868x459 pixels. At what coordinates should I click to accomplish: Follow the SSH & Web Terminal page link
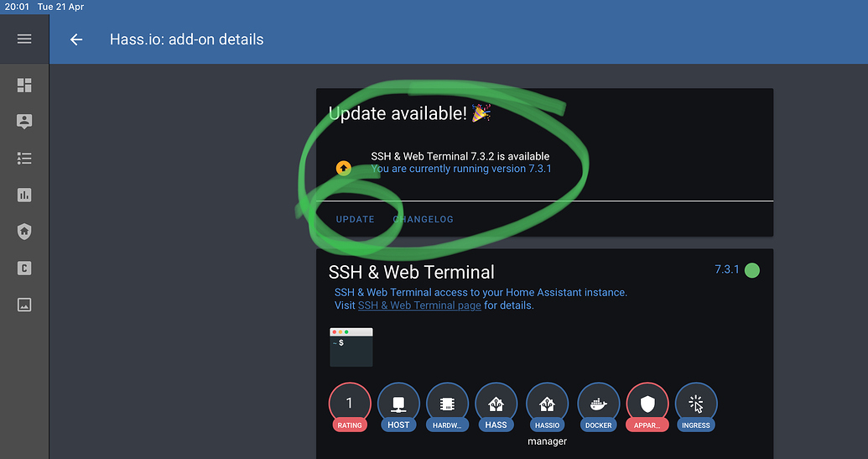[419, 305]
